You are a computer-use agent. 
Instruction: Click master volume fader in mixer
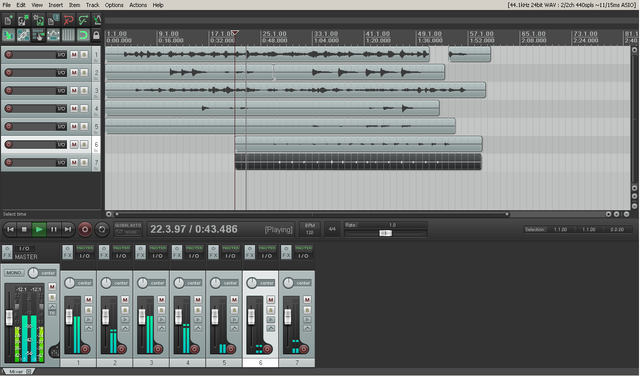tap(9, 318)
